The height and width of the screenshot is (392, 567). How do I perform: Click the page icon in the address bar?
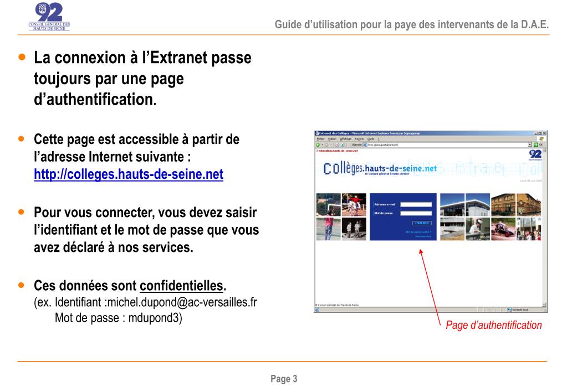(x=365, y=145)
